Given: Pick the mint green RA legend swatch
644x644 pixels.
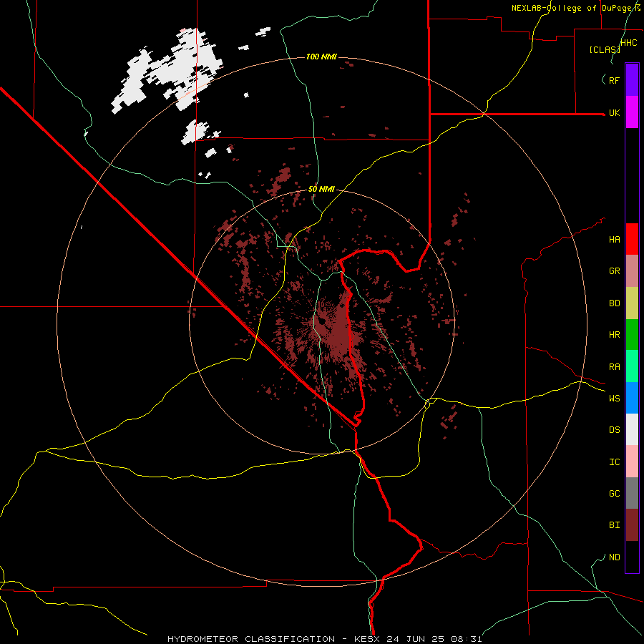Looking at the screenshot, I should tap(632, 366).
